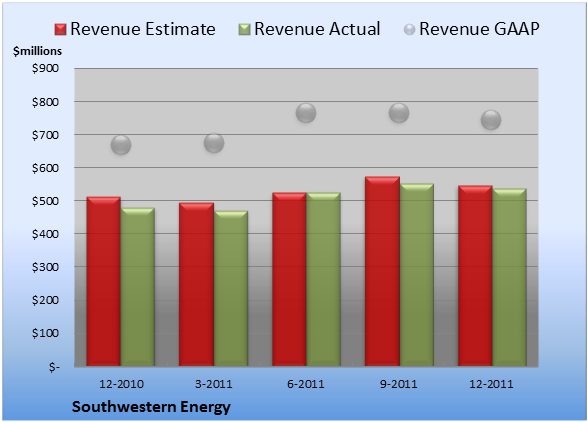Click the '$500' axis value
This screenshot has height=422, width=588.
45,201
